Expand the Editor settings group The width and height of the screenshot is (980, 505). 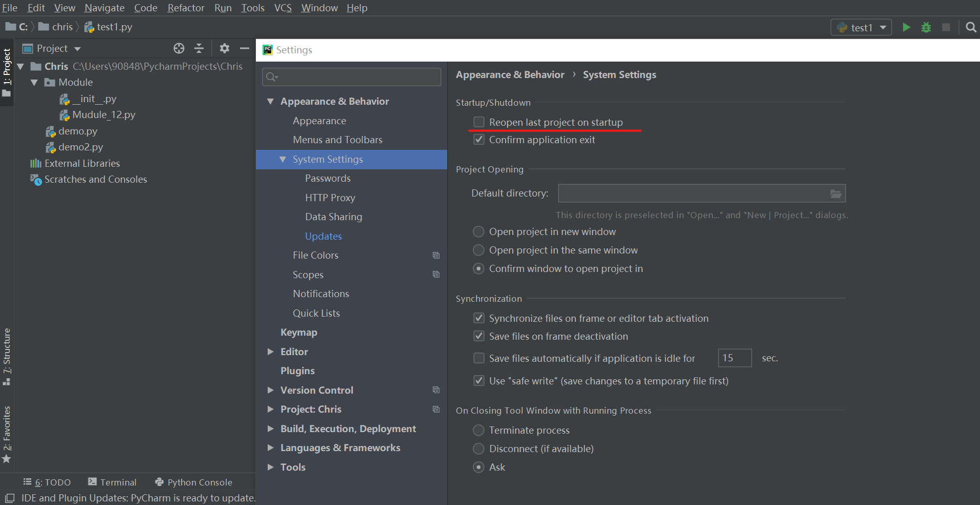pyautogui.click(x=270, y=352)
